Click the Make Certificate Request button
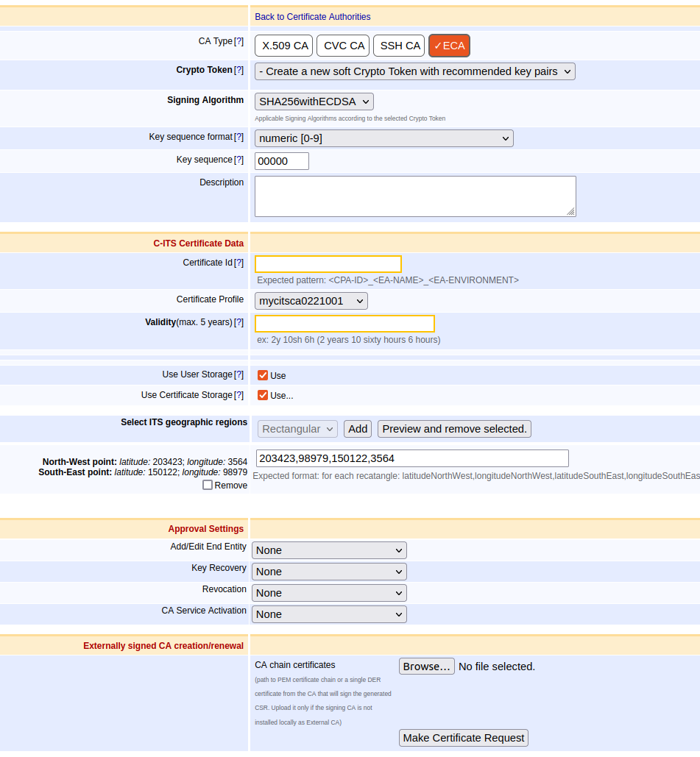700x757 pixels. coord(463,737)
